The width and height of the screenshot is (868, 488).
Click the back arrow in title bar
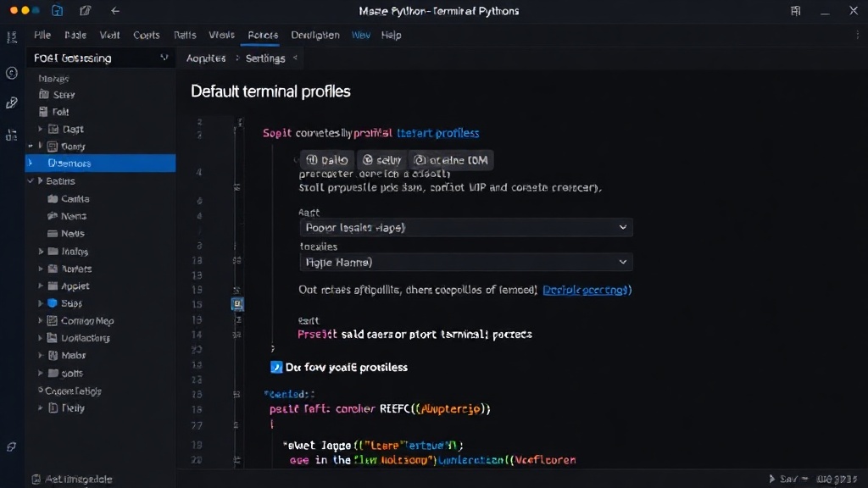click(114, 10)
